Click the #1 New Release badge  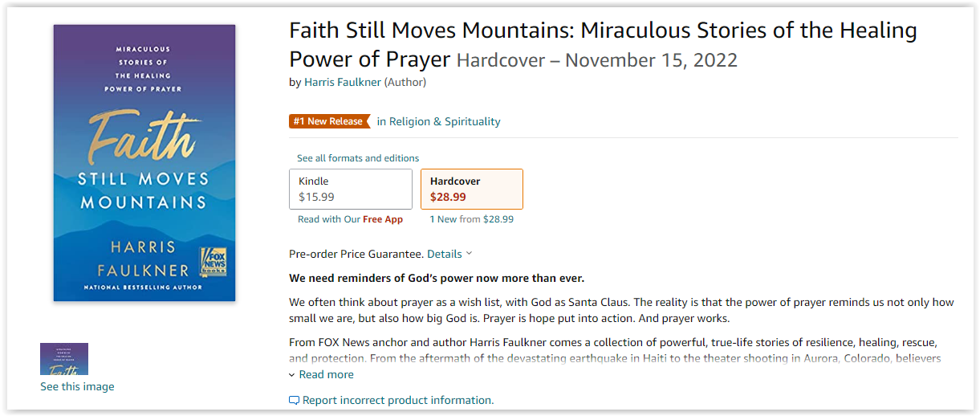[329, 121]
